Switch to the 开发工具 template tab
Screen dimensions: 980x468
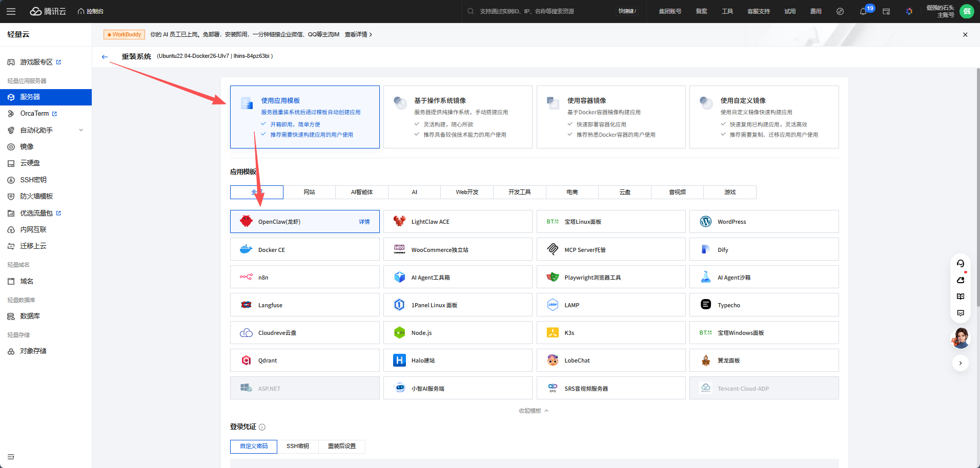(x=520, y=192)
